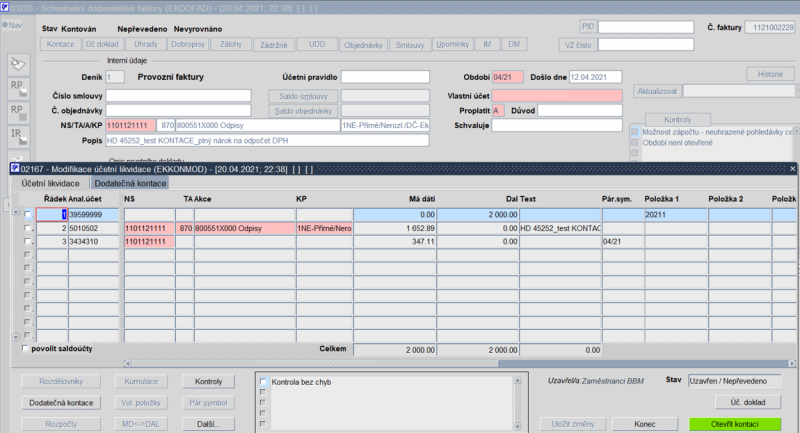Open the UDD tab
800x433 pixels.
pos(317,44)
